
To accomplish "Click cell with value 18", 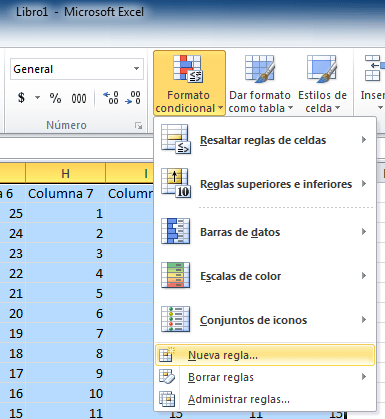I will coord(13,353).
